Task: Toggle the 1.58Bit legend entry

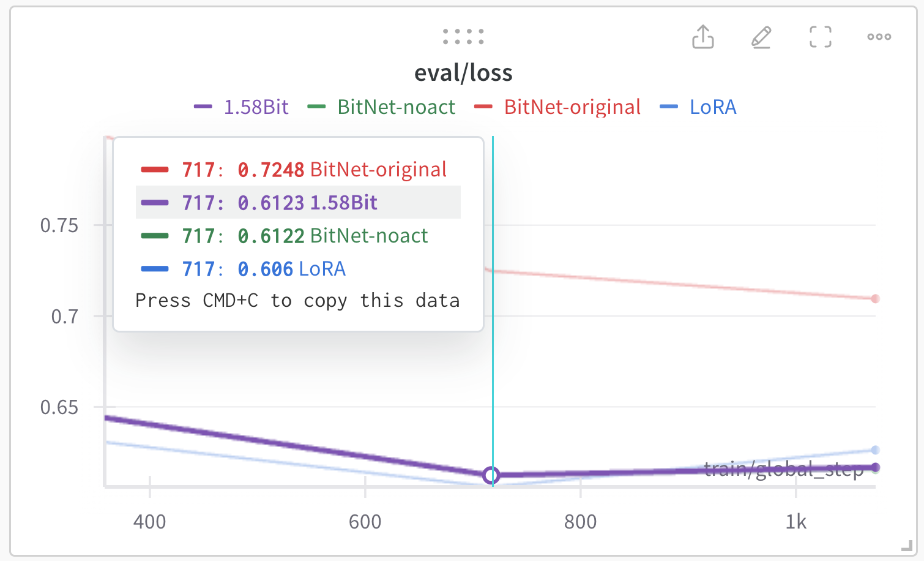Action: point(240,107)
